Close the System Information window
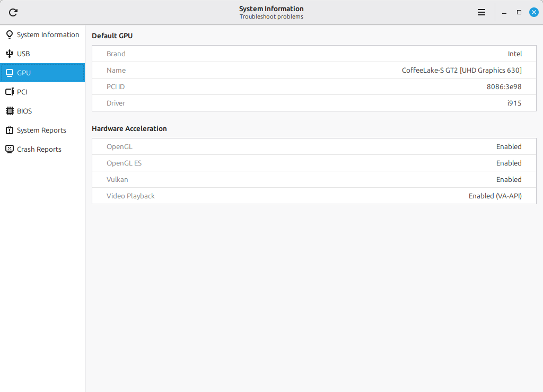The image size is (543, 392). (534, 12)
